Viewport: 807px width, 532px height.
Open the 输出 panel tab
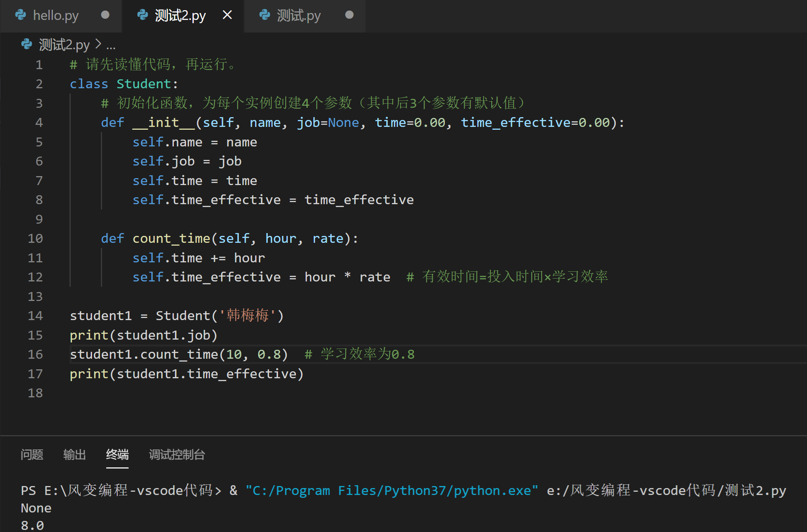74,454
